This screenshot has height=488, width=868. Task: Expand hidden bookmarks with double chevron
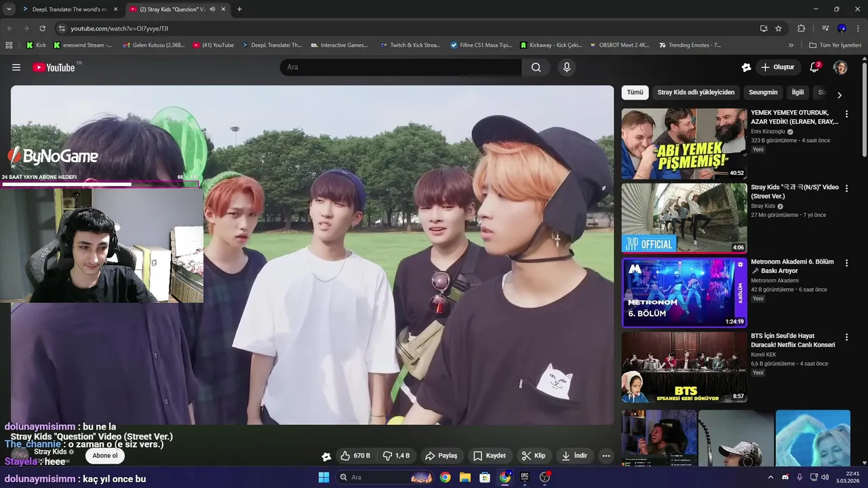pos(791,45)
